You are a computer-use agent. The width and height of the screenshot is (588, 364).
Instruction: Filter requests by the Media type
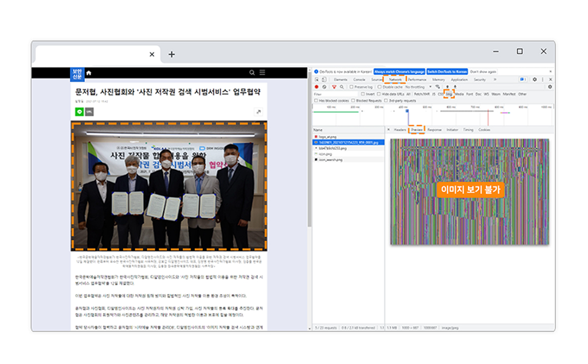[460, 94]
